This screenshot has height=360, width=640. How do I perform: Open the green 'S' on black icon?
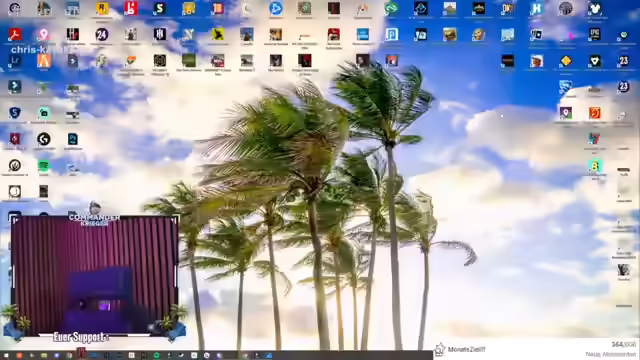click(160, 8)
